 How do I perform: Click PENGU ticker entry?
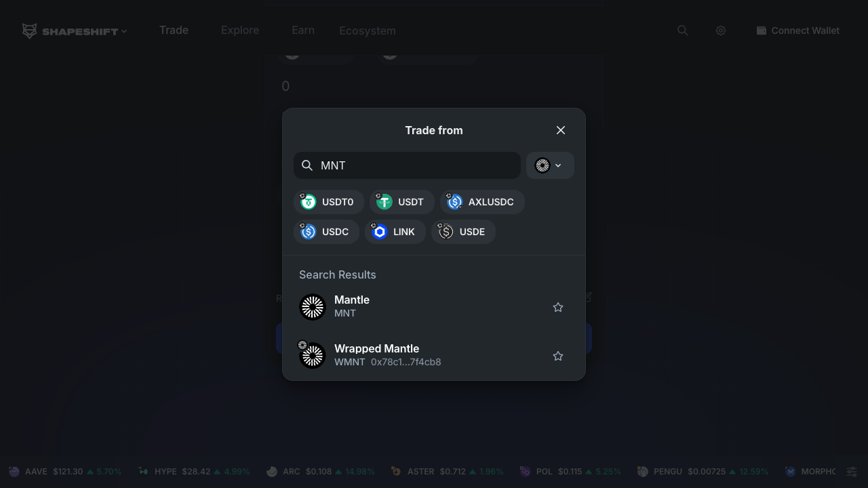coord(703,472)
